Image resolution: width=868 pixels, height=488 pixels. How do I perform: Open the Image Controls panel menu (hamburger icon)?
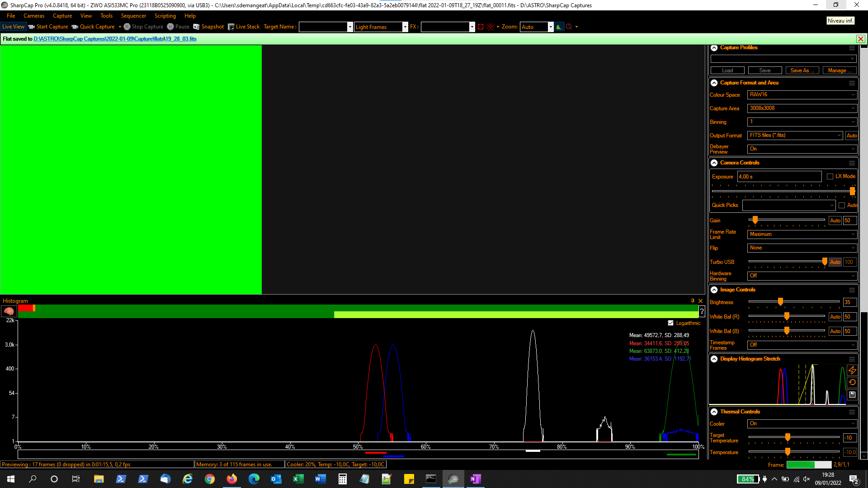[x=852, y=290]
